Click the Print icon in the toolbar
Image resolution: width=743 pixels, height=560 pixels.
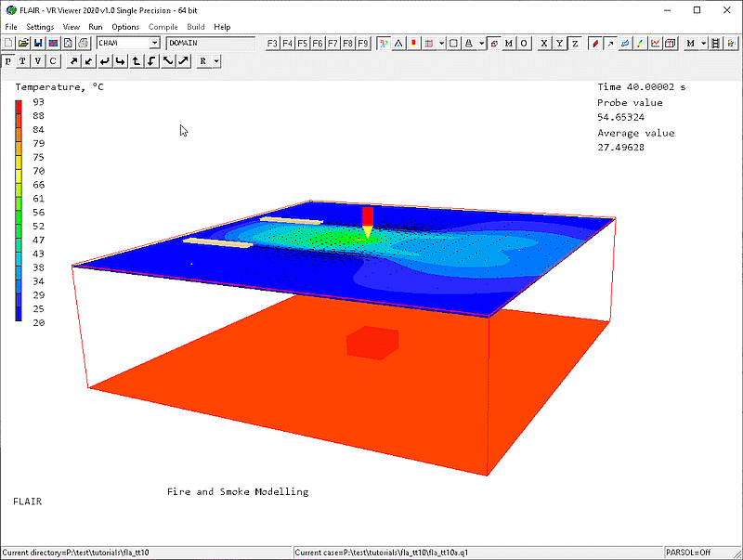click(x=83, y=43)
